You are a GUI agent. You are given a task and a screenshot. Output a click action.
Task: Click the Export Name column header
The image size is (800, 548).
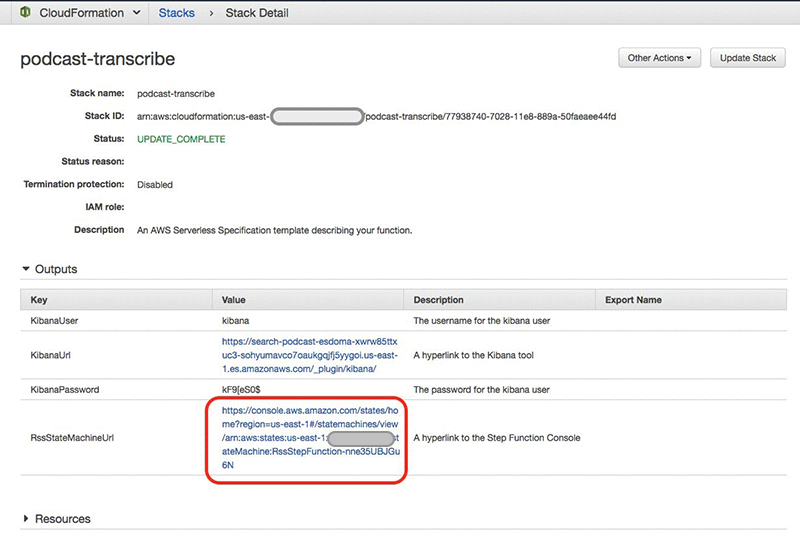pos(691,300)
